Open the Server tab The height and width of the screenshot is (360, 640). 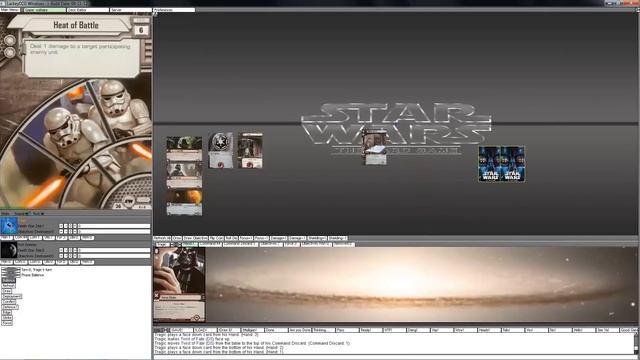coord(131,10)
